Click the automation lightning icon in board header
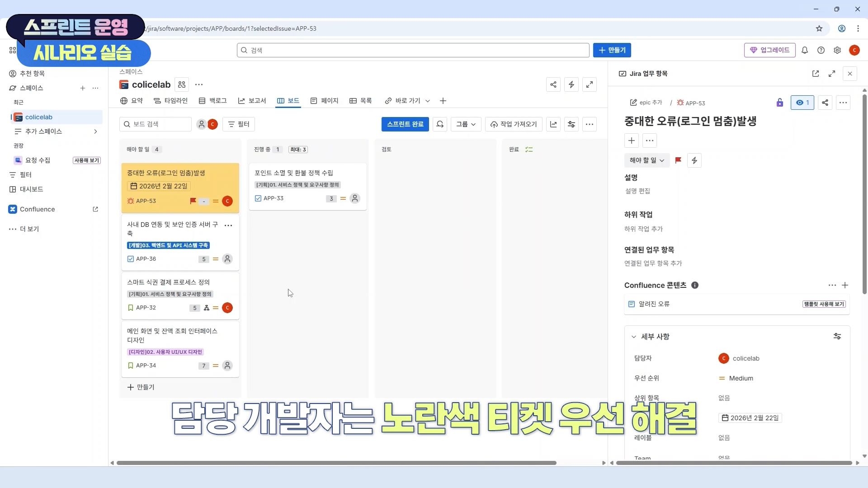Screen dimensions: 868x488 click(x=571, y=84)
